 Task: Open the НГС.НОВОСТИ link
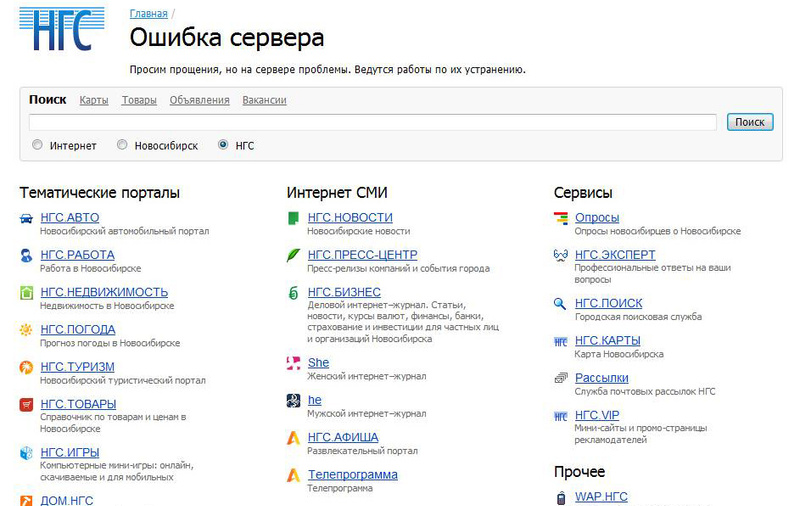350,218
